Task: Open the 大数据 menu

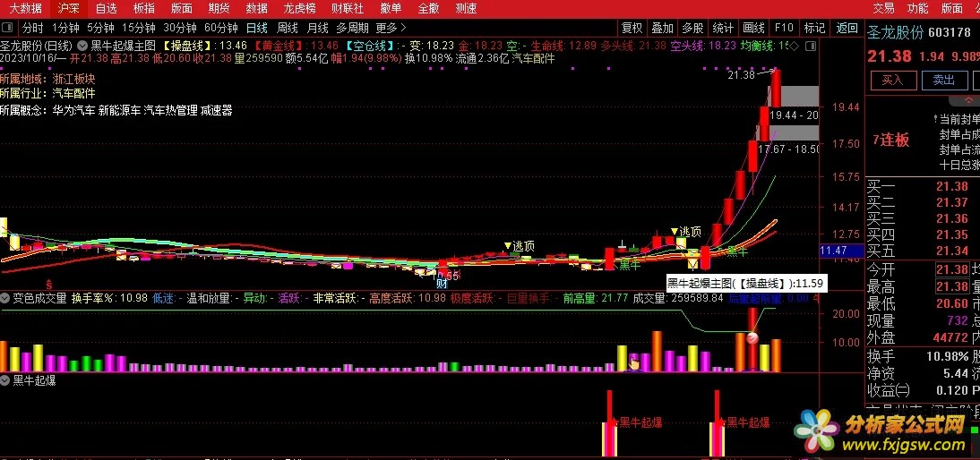Action: [26, 8]
